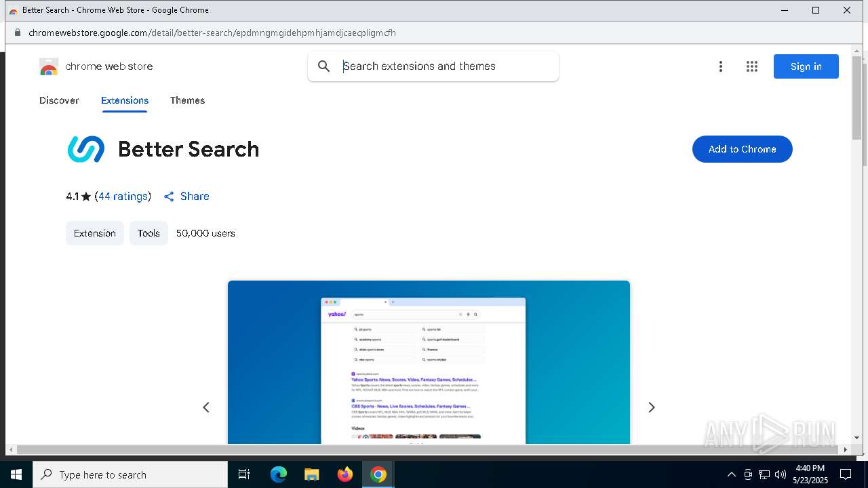Click the Sign in button
This screenshot has height=488, width=868.
[x=806, y=66]
